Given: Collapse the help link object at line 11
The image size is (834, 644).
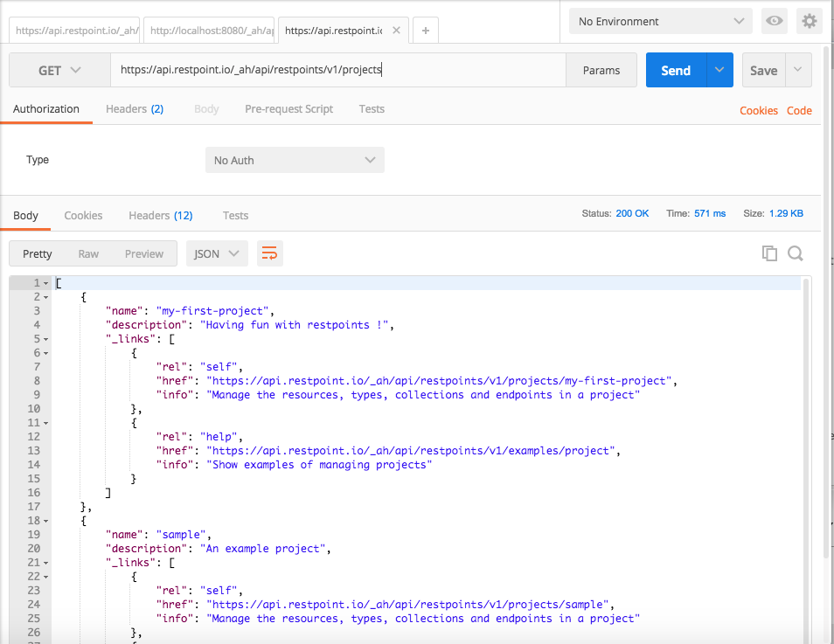Looking at the screenshot, I should click(x=45, y=423).
